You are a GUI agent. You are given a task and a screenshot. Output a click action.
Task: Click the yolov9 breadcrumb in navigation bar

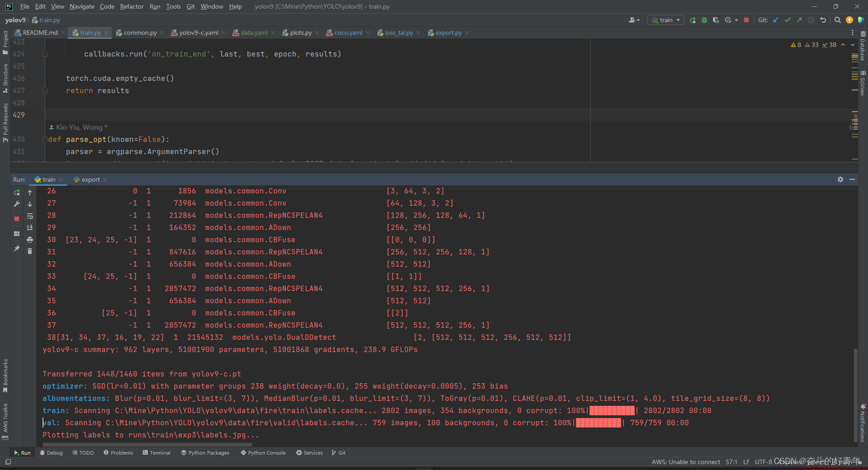click(x=15, y=20)
